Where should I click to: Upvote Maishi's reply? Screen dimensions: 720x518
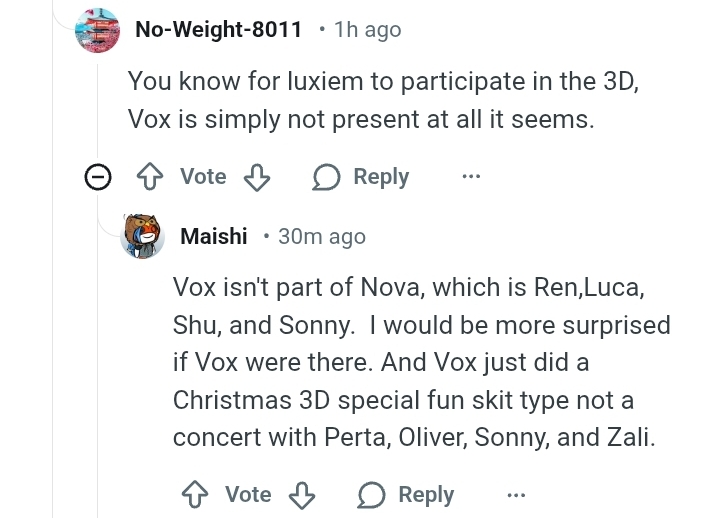[x=195, y=495]
